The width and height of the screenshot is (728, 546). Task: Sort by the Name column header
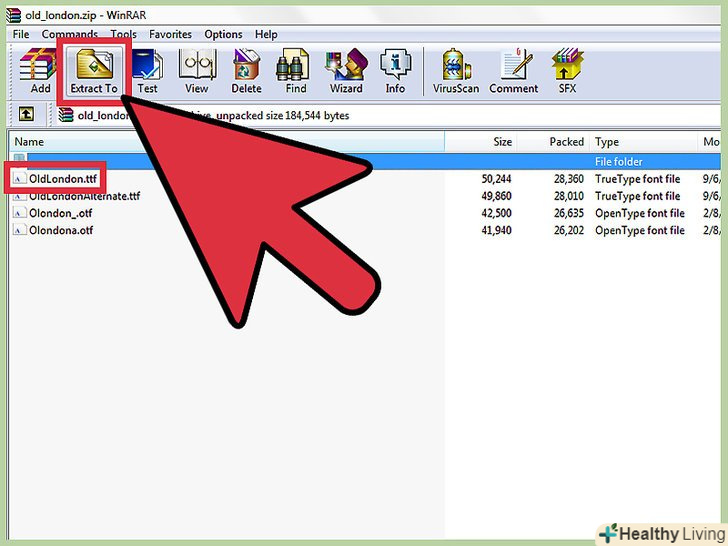(227, 142)
